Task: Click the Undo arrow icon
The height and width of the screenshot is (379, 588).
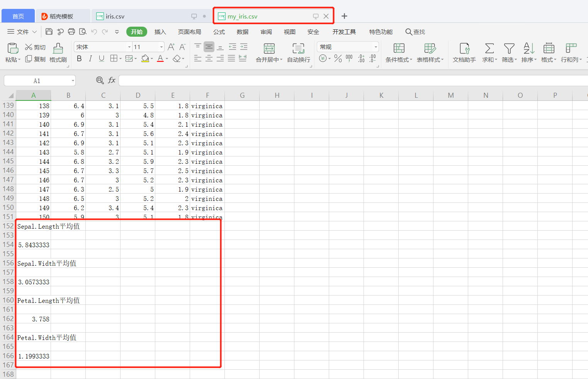Action: (94, 32)
